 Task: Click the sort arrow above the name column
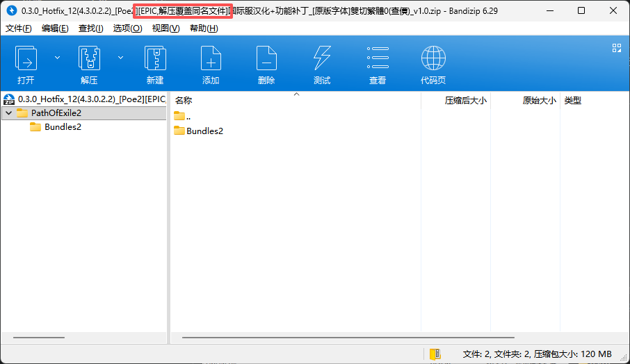coord(296,94)
